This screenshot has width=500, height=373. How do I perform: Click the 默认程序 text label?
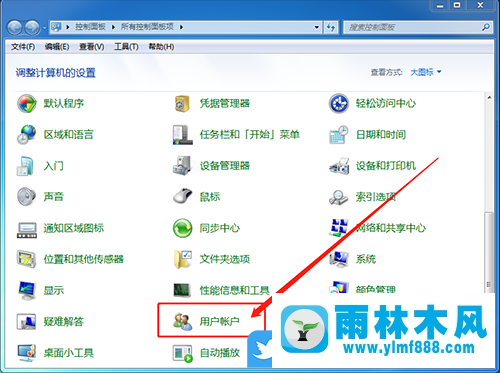click(63, 104)
